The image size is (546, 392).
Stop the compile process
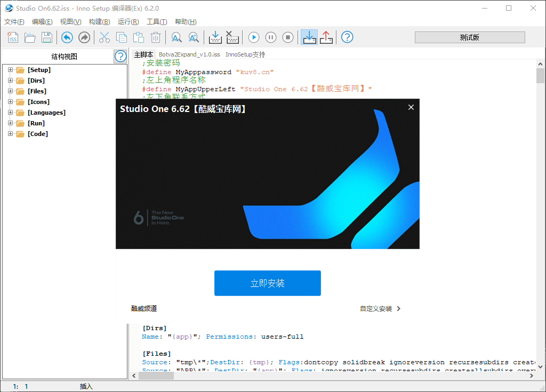point(232,37)
